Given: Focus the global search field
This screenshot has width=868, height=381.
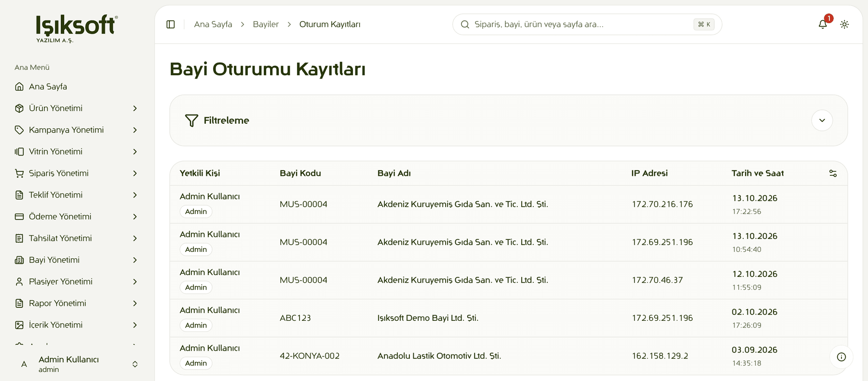Looking at the screenshot, I should pos(587,25).
